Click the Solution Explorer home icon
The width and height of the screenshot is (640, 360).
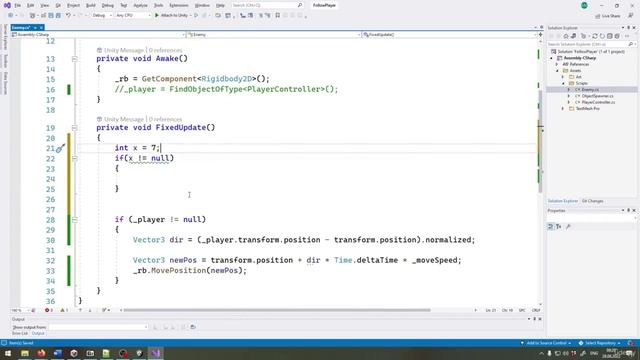566,36
